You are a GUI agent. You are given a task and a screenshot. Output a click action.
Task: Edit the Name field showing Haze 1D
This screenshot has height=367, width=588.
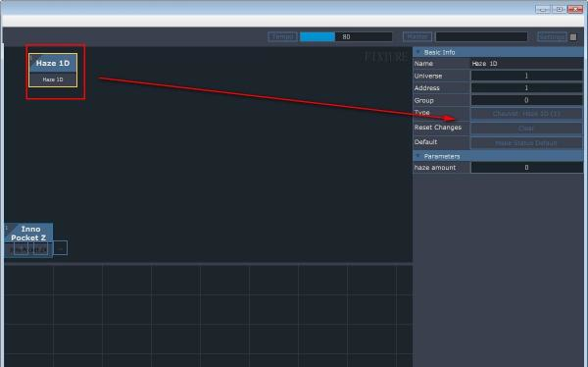pyautogui.click(x=526, y=64)
